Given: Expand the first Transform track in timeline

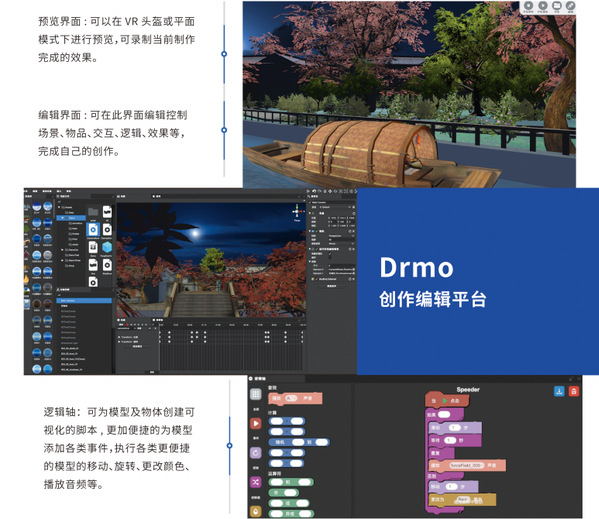Looking at the screenshot, I should click(119, 337).
